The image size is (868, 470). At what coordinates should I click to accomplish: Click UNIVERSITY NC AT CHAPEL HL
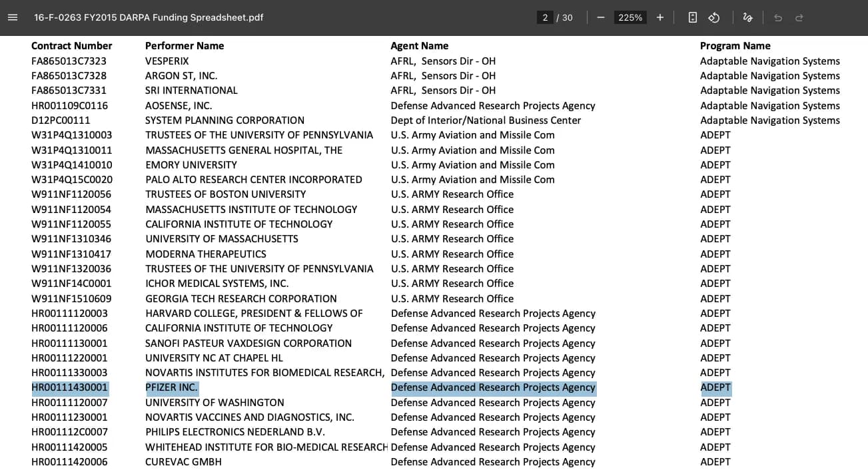pyautogui.click(x=215, y=358)
